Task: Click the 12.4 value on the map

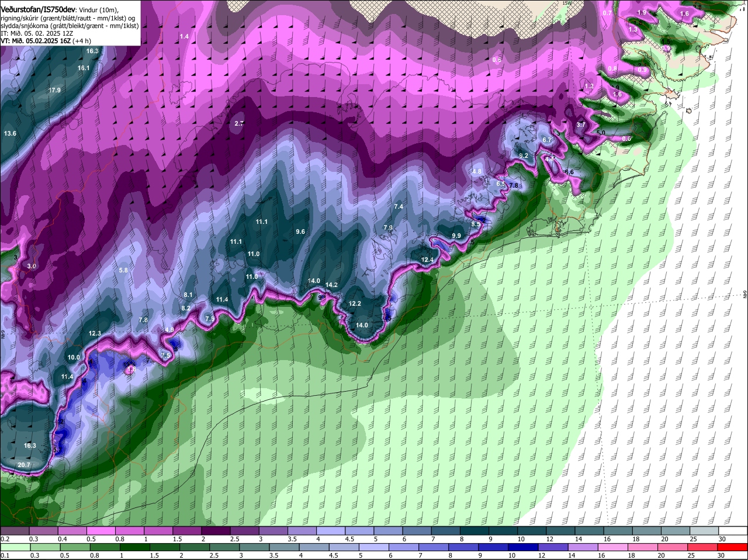Action: 427,260
